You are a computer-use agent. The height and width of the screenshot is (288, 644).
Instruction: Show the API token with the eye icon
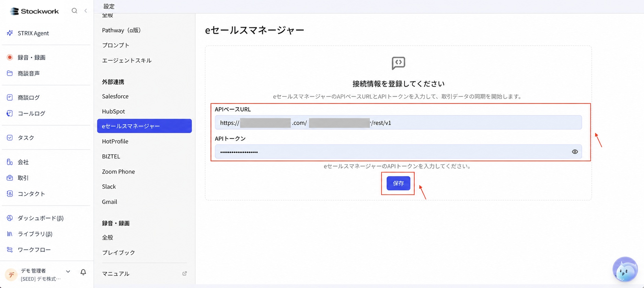[x=575, y=152]
